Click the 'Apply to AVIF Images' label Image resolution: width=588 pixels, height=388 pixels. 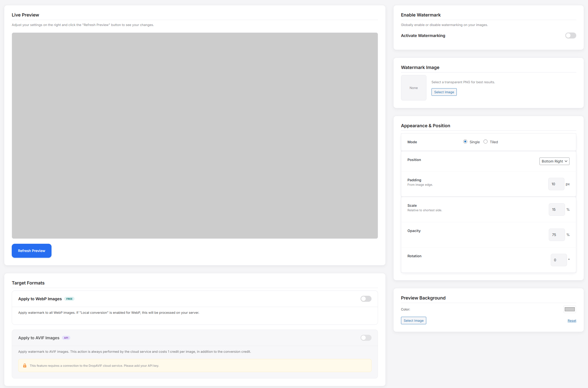tap(39, 338)
